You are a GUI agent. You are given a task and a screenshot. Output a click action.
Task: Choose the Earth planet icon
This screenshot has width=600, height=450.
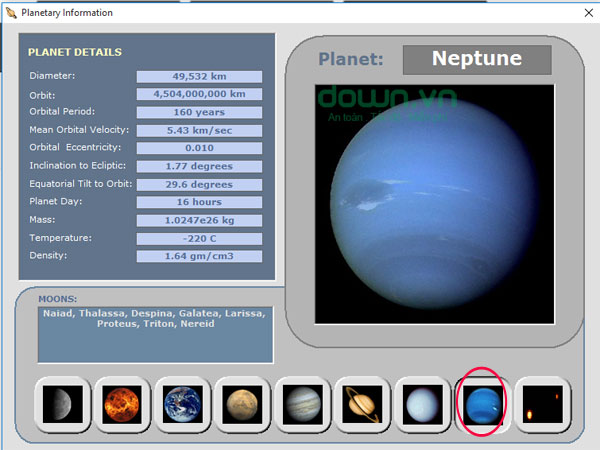[x=182, y=405]
